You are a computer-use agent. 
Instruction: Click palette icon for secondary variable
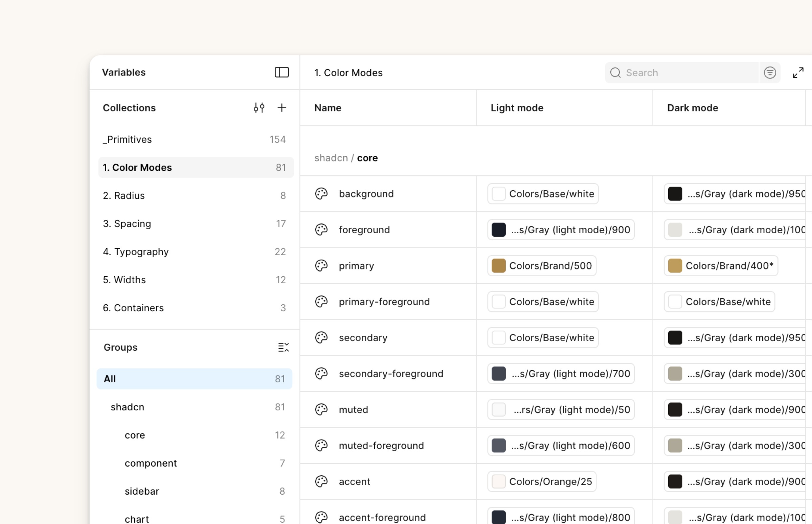(321, 337)
